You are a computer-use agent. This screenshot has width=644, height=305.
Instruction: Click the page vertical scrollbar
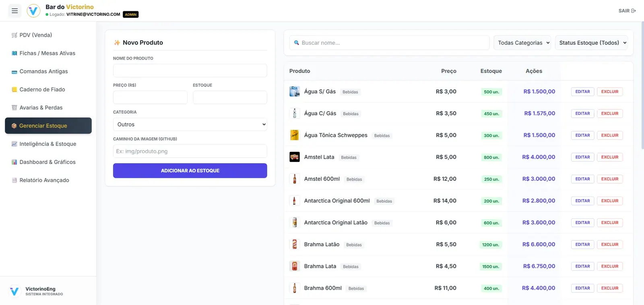pyautogui.click(x=642, y=85)
